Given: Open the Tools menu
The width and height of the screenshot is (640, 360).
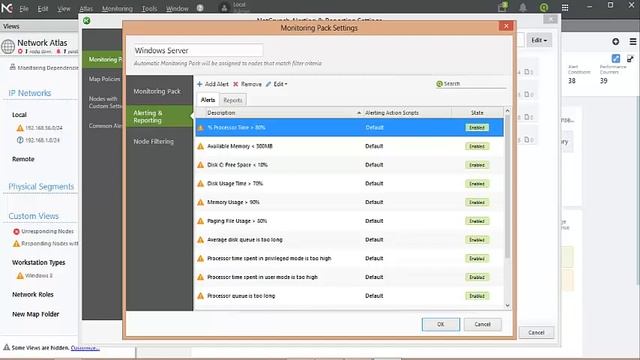Looking at the screenshot, I should [149, 9].
